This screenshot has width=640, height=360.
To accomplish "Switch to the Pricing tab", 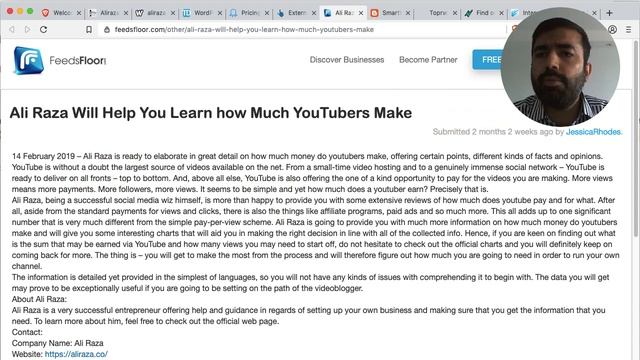I will pos(249,13).
